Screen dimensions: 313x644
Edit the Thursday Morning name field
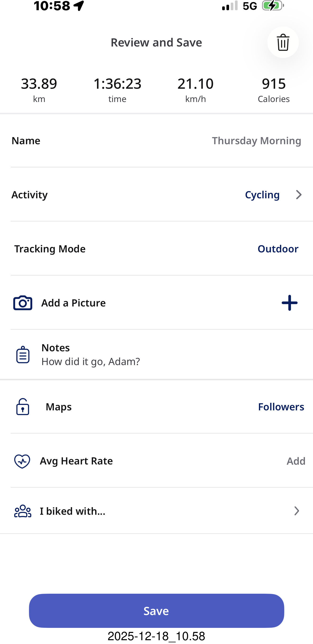click(x=256, y=141)
